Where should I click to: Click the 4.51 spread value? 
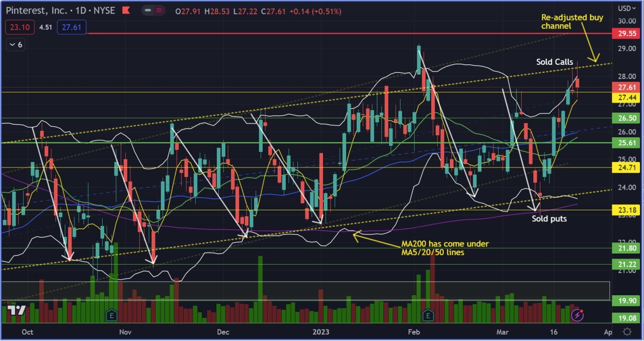point(45,27)
